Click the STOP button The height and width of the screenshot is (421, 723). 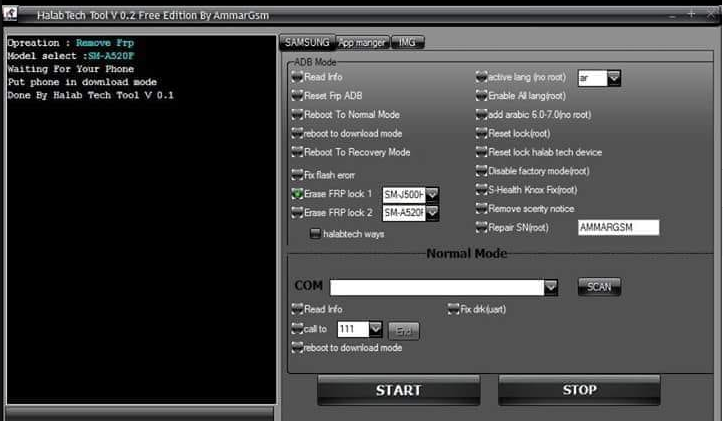(579, 390)
